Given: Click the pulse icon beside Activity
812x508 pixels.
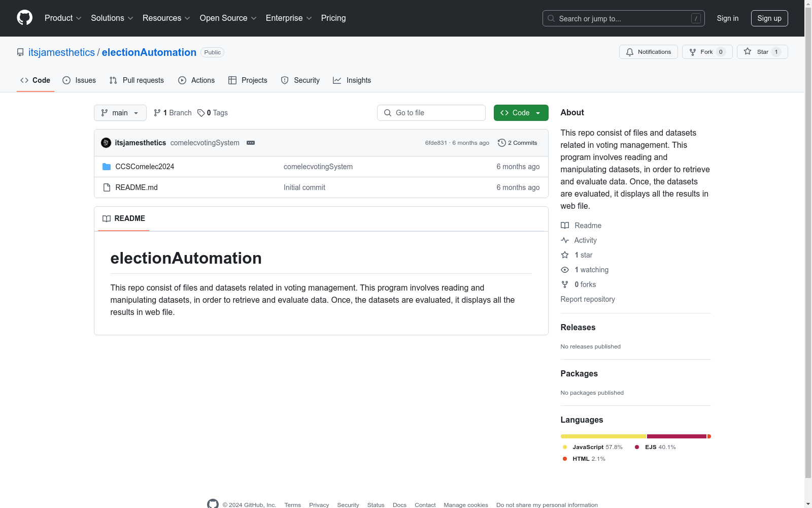Looking at the screenshot, I should (565, 240).
